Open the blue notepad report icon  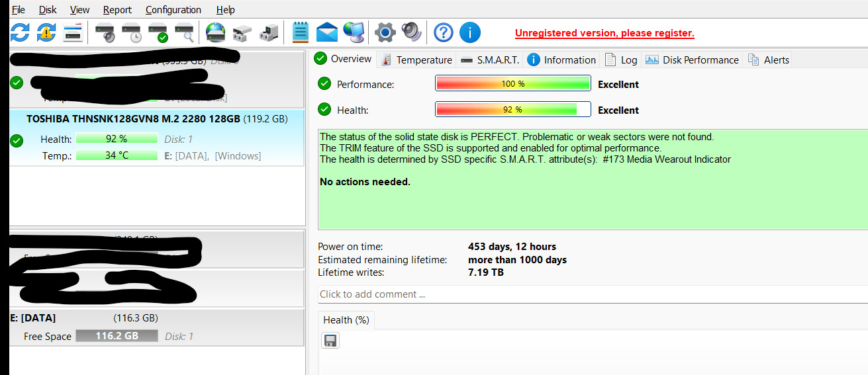click(x=301, y=32)
